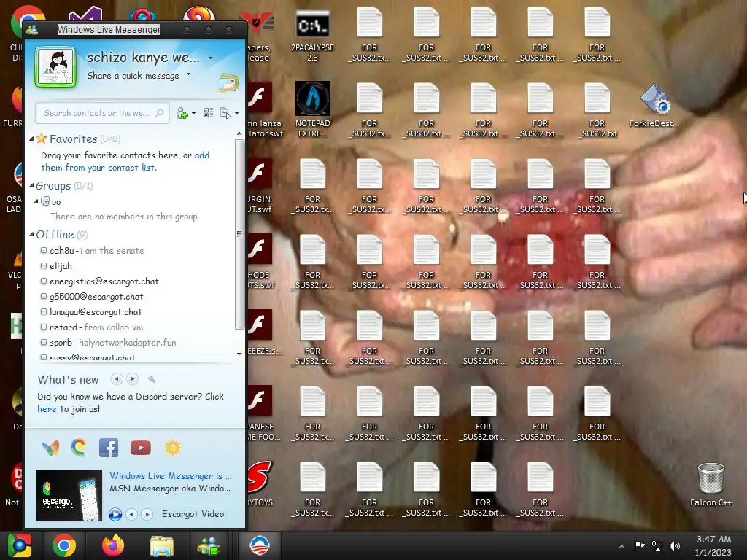Open Google Chrome from the taskbar

pyautogui.click(x=64, y=545)
